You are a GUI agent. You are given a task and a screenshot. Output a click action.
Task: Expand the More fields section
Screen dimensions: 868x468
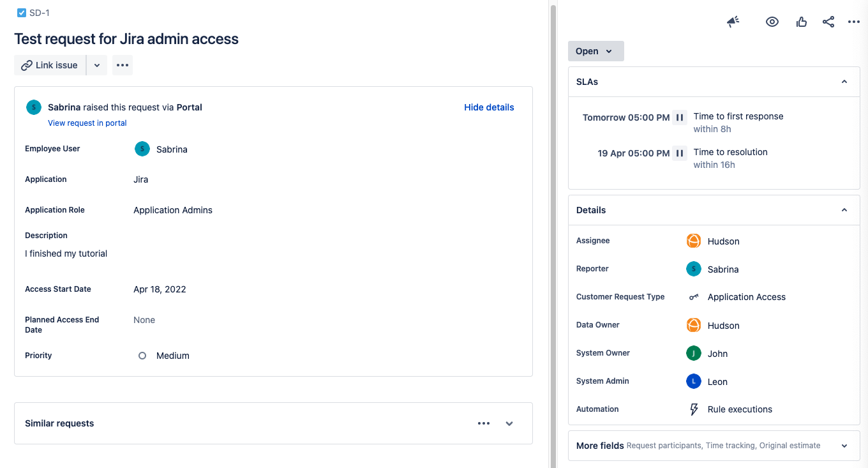click(844, 446)
